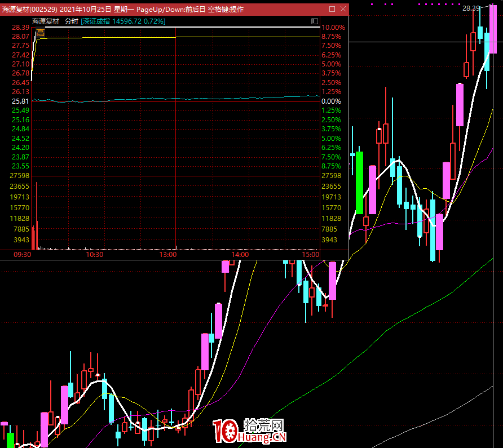The image size is (503, 448).
Task: Click the tallest opening volume bar near 09:30
Action: point(36,215)
